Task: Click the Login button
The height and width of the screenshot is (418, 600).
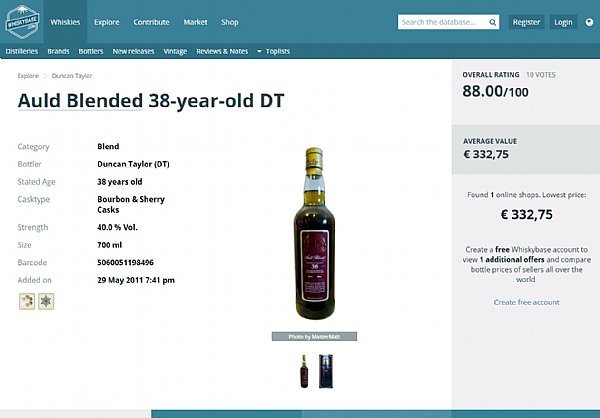Action: click(x=563, y=22)
